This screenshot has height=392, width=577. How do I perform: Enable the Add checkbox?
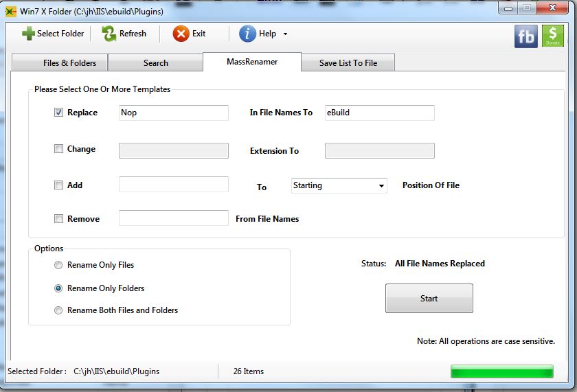[58, 185]
